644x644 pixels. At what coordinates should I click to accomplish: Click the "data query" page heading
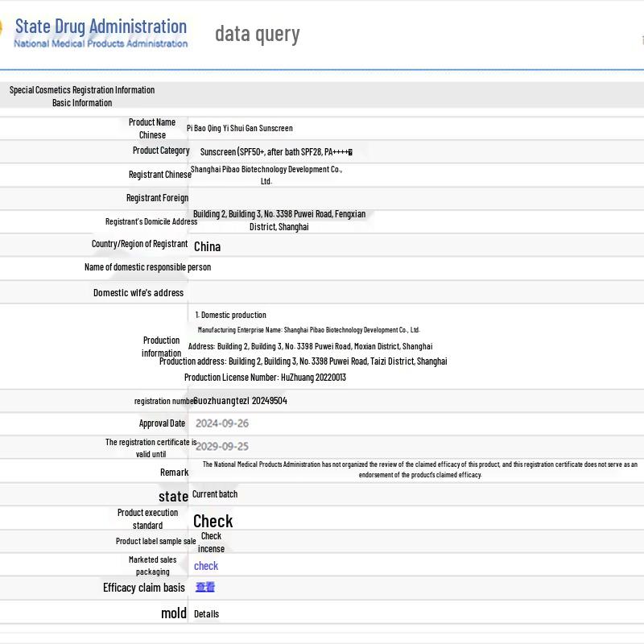257,34
